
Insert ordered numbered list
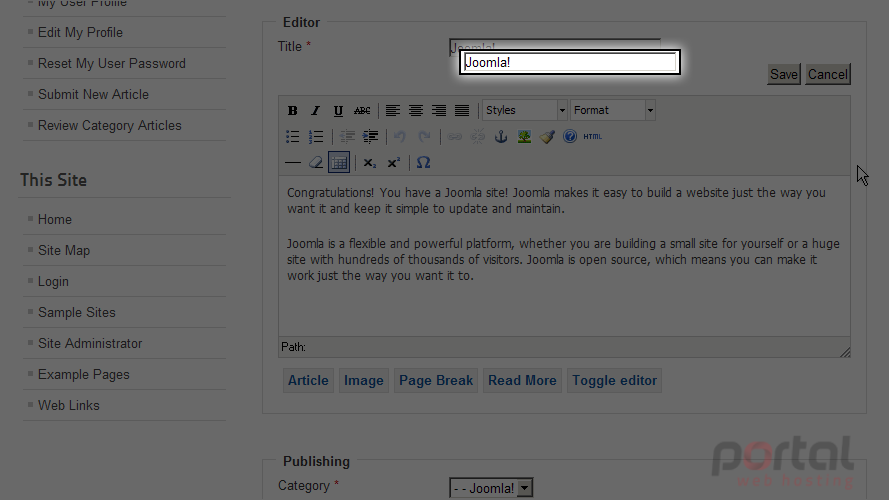(x=316, y=137)
